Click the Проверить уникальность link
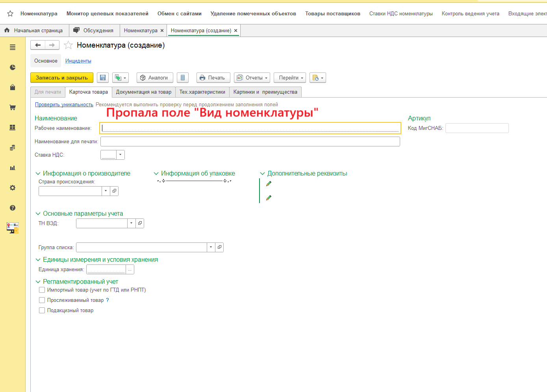Image resolution: width=547 pixels, height=392 pixels. 64,105
